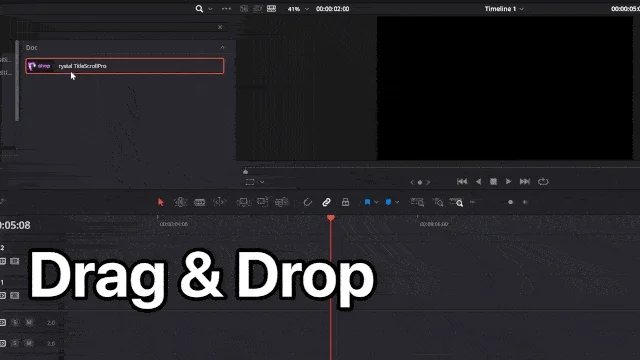Close the effects search bar with X
The height and width of the screenshot is (360, 640).
(x=220, y=27)
